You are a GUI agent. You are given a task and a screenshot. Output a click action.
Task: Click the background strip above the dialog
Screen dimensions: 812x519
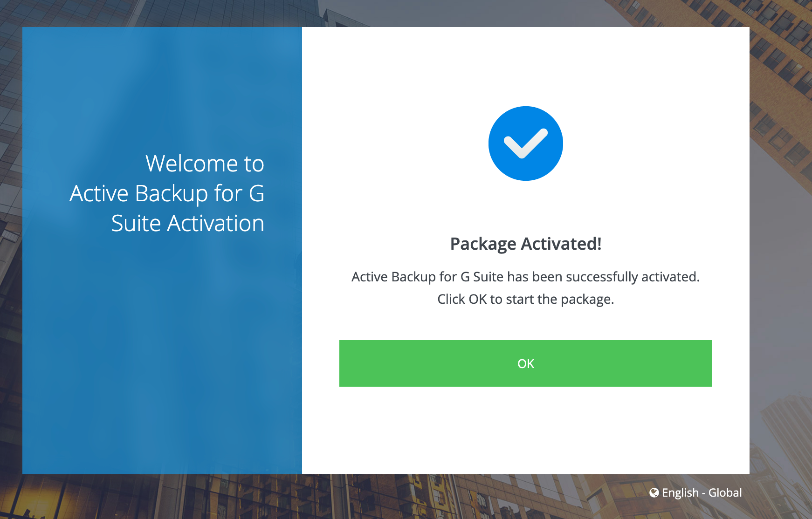pyautogui.click(x=406, y=13)
